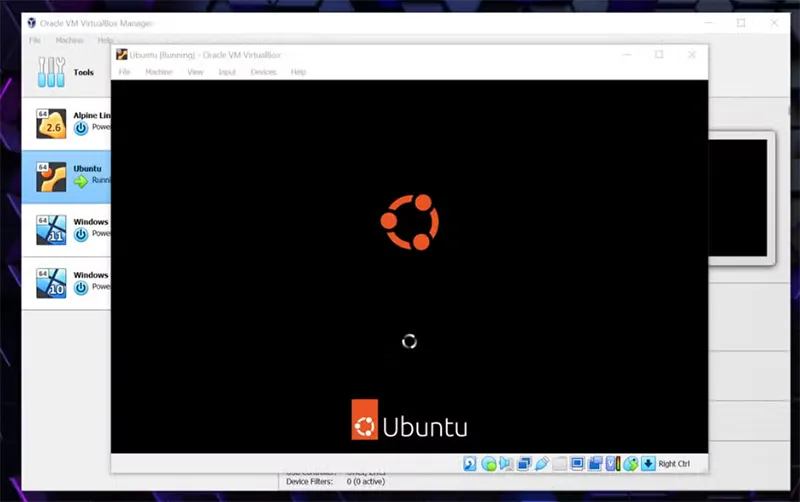
Task: Minimize the Ubuntu VM window
Action: 627,55
